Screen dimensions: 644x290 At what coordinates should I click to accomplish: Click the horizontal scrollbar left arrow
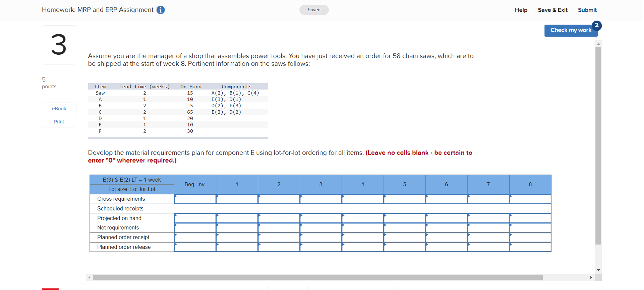(x=89, y=277)
